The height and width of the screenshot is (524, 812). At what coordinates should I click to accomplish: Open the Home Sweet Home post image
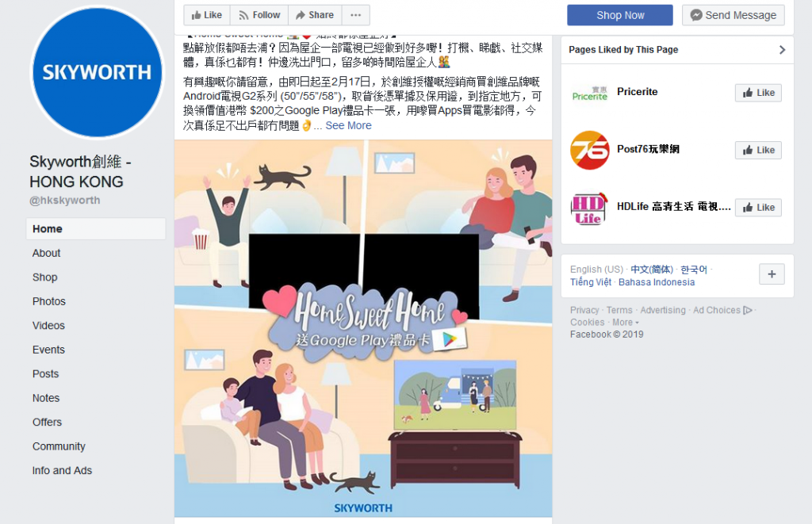tap(363, 328)
